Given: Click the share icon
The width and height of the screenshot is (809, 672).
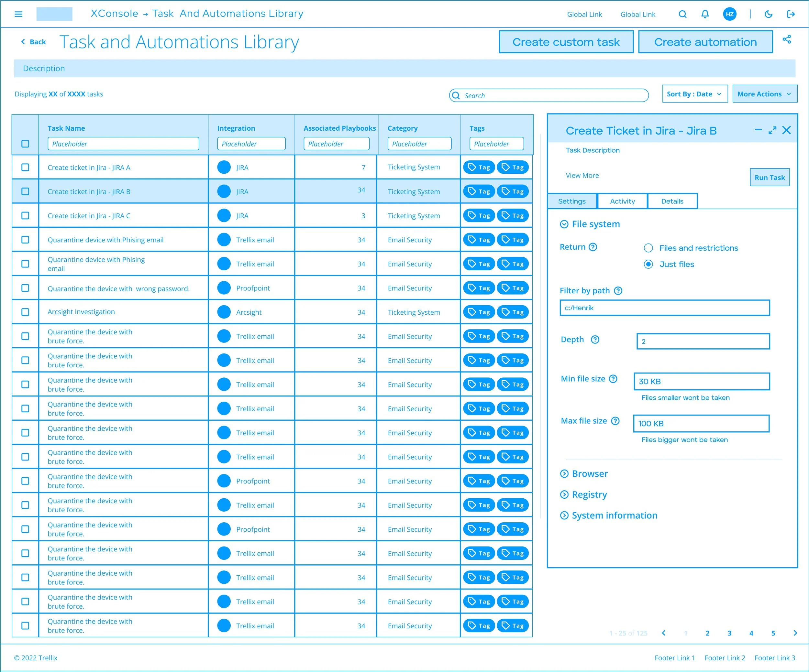Looking at the screenshot, I should tap(787, 39).
